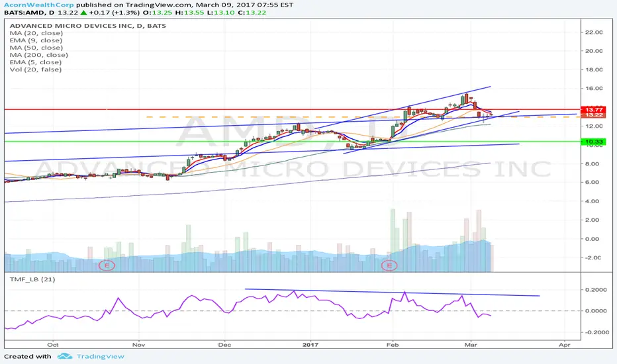Image resolution: width=617 pixels, height=364 pixels.
Task: Click the ADVANCED MICRO DEVICES INC, D, BATS title
Action: click(x=88, y=26)
